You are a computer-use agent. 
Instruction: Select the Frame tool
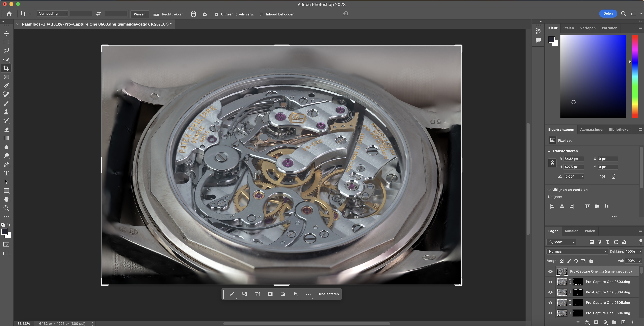point(6,77)
